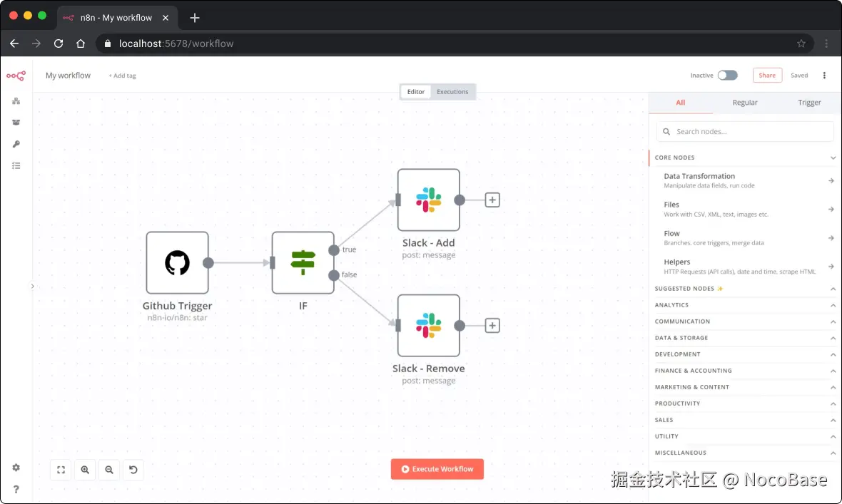
Task: Open Helpers node category
Action: click(745, 266)
